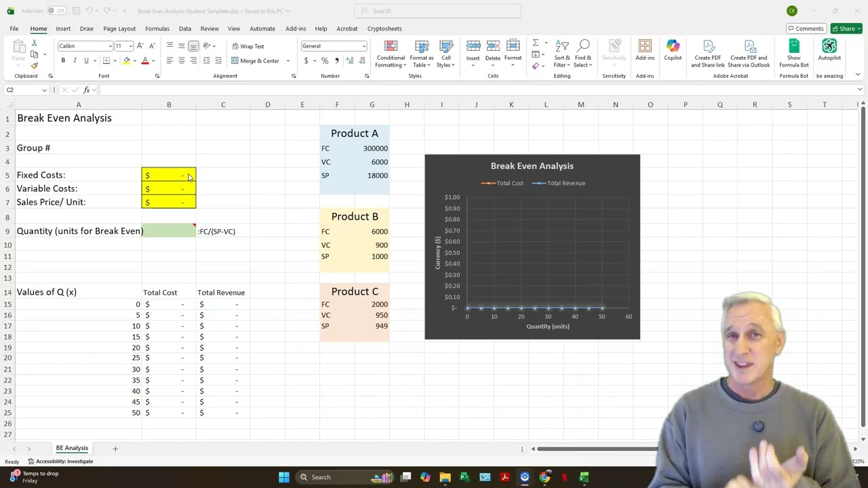Toggle Align Left horizontal alignment
The height and width of the screenshot is (488, 868).
coord(170,60)
